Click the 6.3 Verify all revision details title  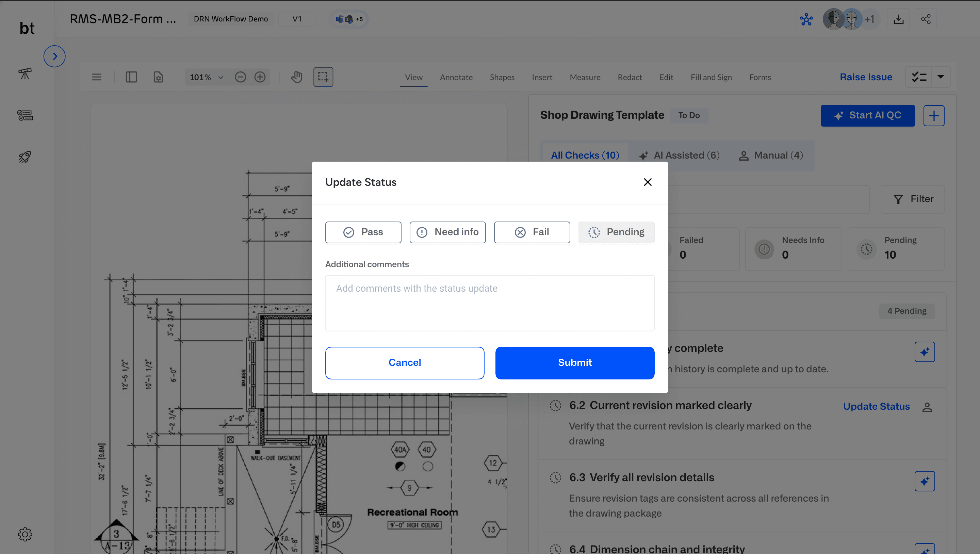tap(641, 478)
